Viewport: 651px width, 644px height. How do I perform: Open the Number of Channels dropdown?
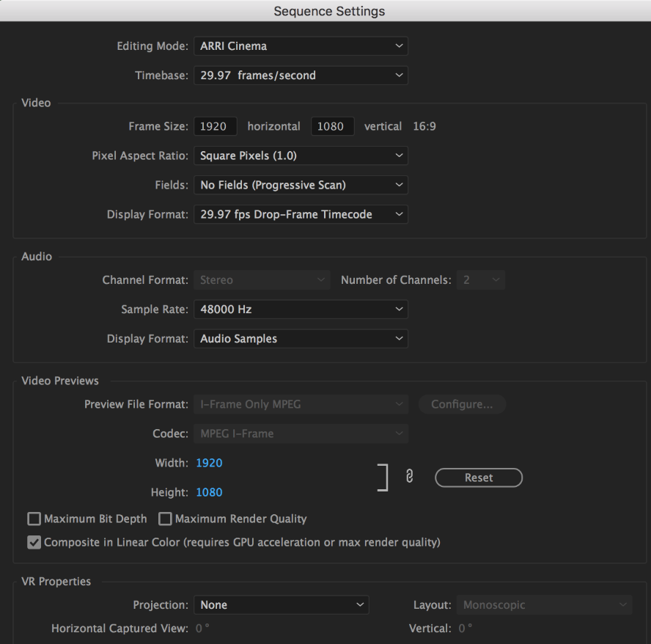(481, 279)
